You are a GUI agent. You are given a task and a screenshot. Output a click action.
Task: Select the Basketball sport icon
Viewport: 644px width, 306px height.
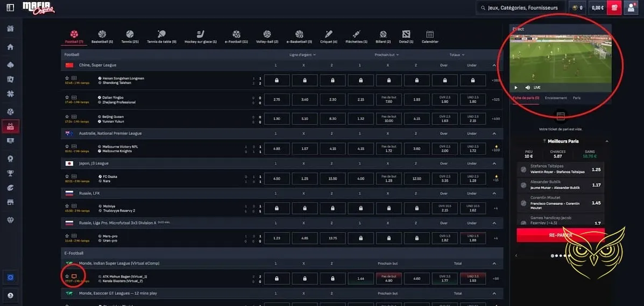[x=102, y=34]
